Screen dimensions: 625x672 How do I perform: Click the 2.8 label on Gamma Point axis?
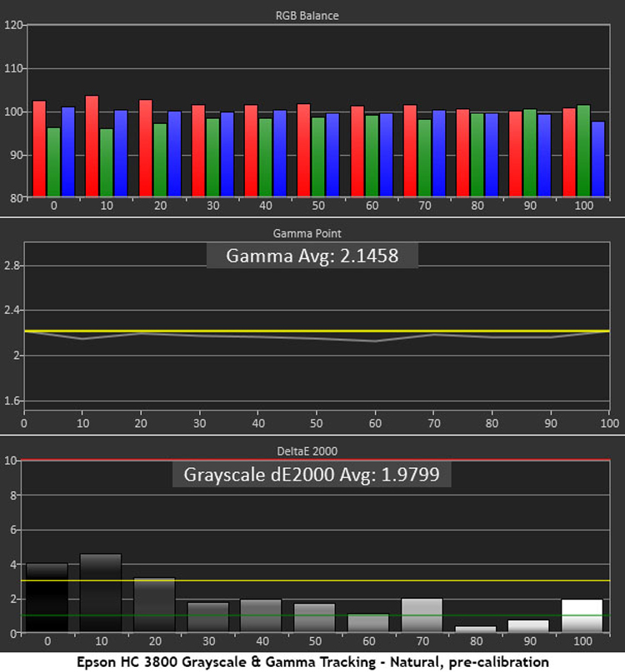coord(12,266)
